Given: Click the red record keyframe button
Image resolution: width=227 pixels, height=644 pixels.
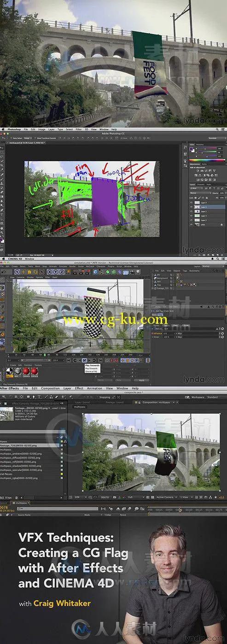Looking at the screenshot, I should 111,360.
